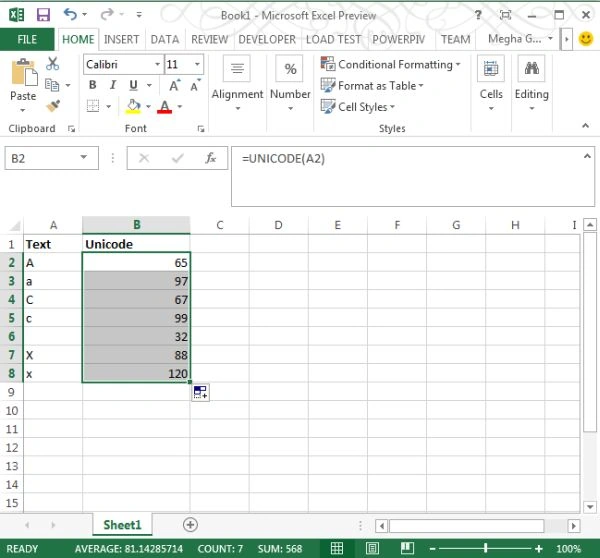The height and width of the screenshot is (558, 600).
Task: Click the Insert Function fx icon
Action: pyautogui.click(x=210, y=158)
